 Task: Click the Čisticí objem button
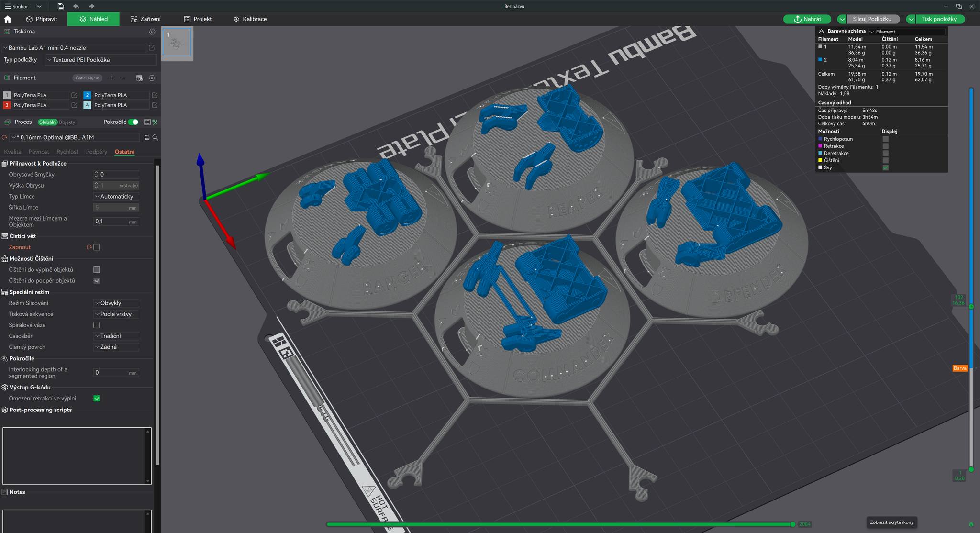click(87, 78)
